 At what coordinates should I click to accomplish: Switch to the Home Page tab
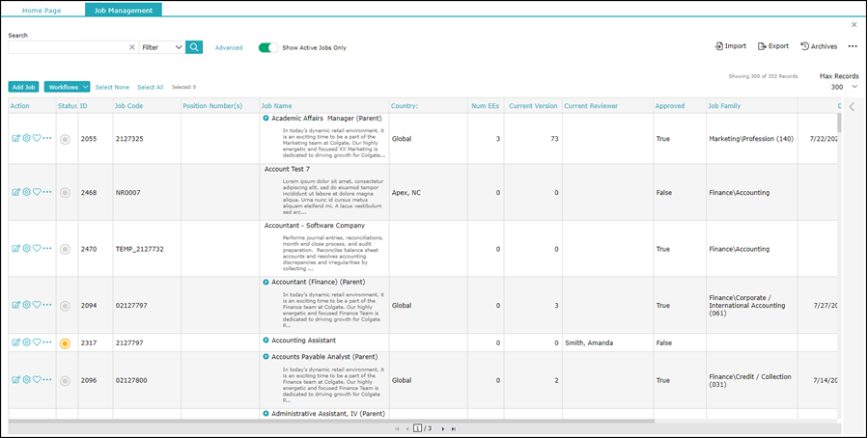point(42,11)
